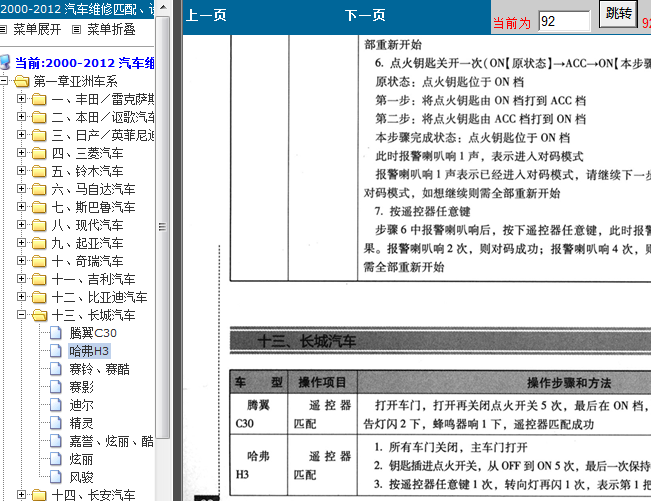Click the 菜单展开 small list icon

point(3,29)
